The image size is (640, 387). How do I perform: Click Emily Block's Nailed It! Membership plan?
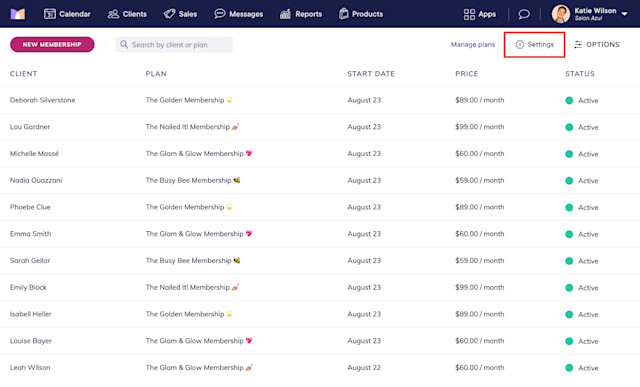coord(192,287)
